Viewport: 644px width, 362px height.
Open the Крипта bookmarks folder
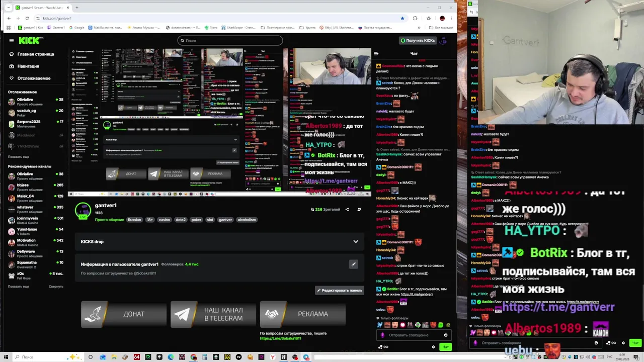click(x=307, y=28)
